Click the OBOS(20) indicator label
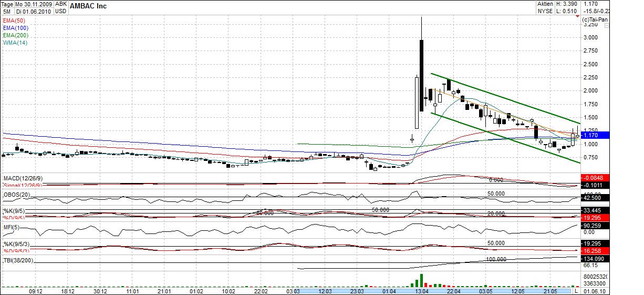644x295 pixels. (x=17, y=195)
